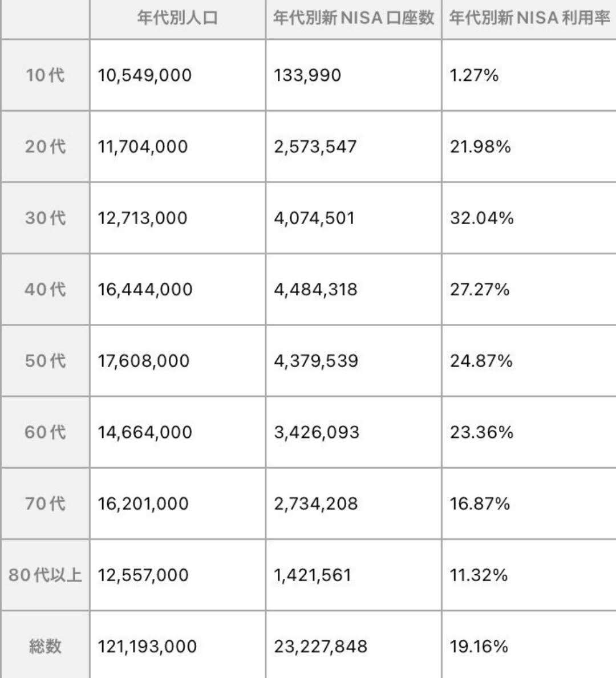Image resolution: width=616 pixels, height=678 pixels.
Task: Click the total accounts cell 23,227,848
Action: pos(321,647)
